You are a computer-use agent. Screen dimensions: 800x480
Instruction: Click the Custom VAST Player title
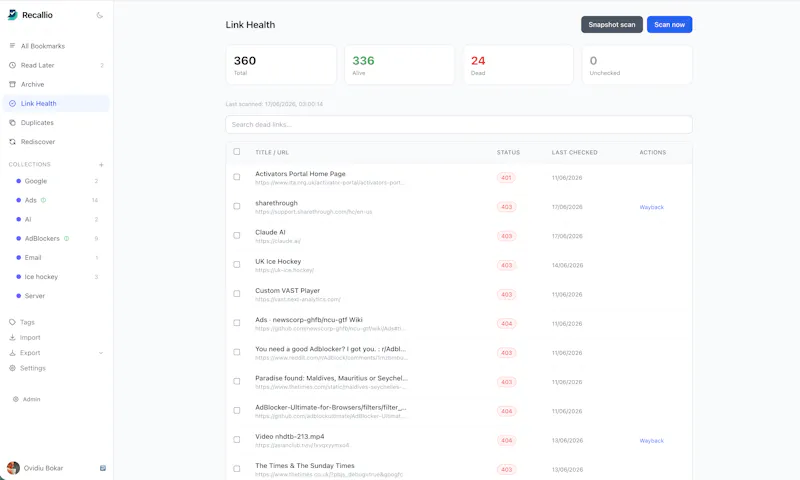(288, 290)
